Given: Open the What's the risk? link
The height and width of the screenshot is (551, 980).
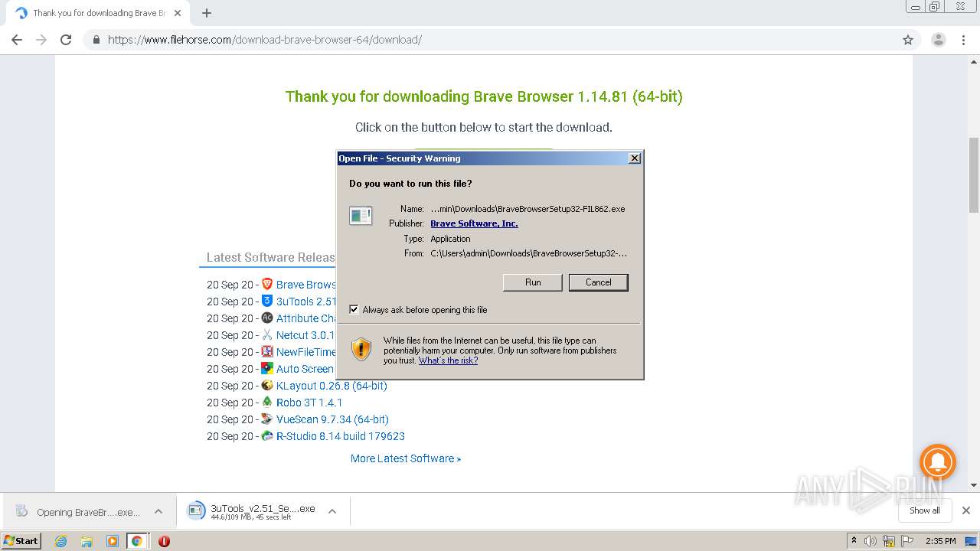Looking at the screenshot, I should tap(448, 360).
